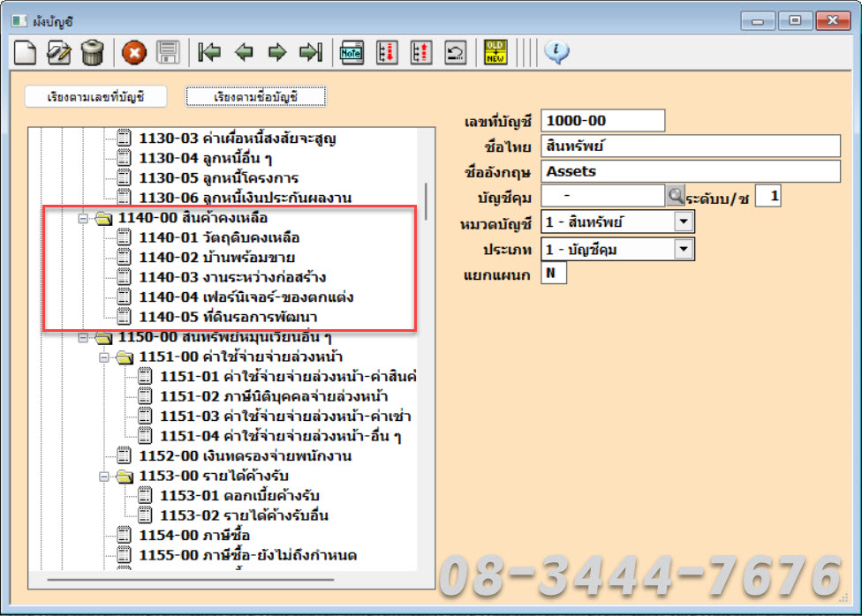The width and height of the screenshot is (862, 616).
Task: Collapse the 1153-00 tree node
Action: (x=104, y=477)
